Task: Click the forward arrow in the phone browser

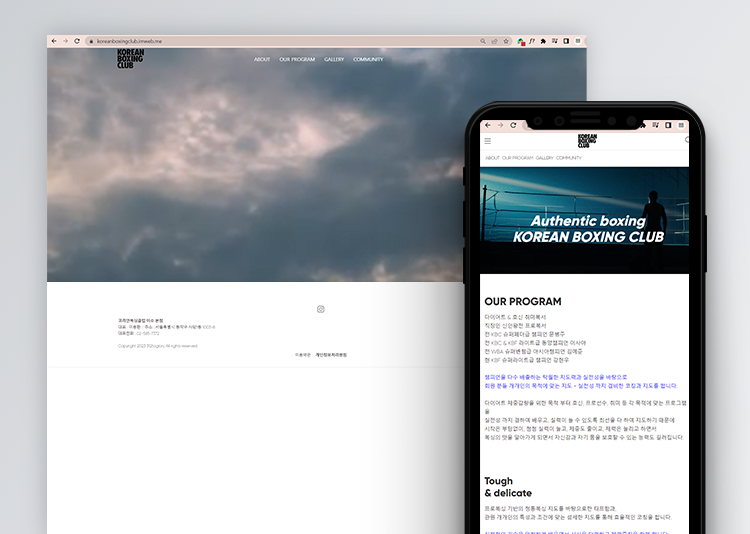Action: click(500, 125)
